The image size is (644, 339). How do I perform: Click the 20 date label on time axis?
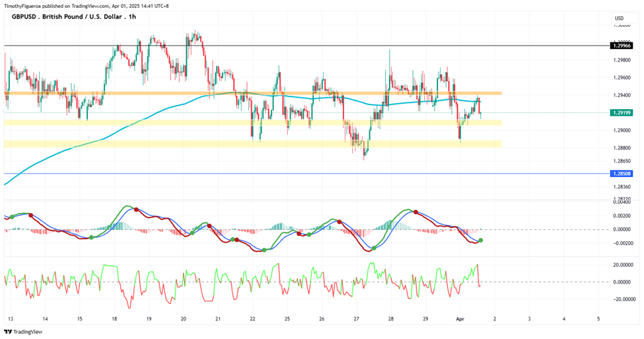pos(183,319)
